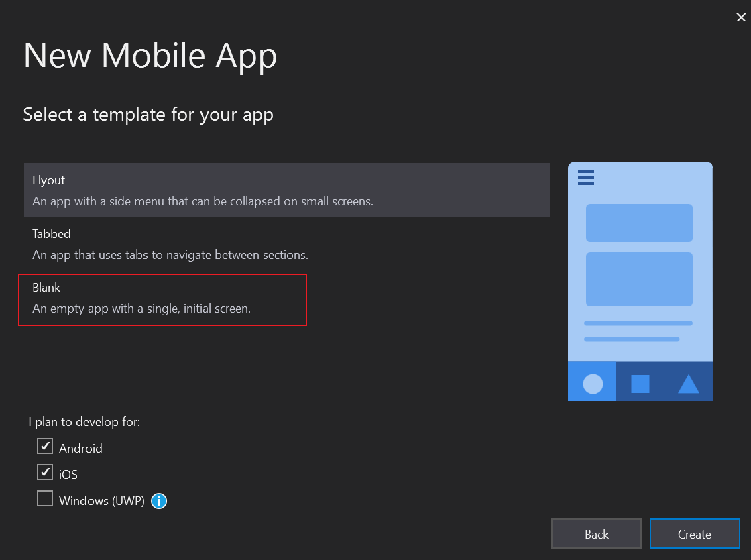
Task: Click the iOS label text
Action: [x=66, y=473]
